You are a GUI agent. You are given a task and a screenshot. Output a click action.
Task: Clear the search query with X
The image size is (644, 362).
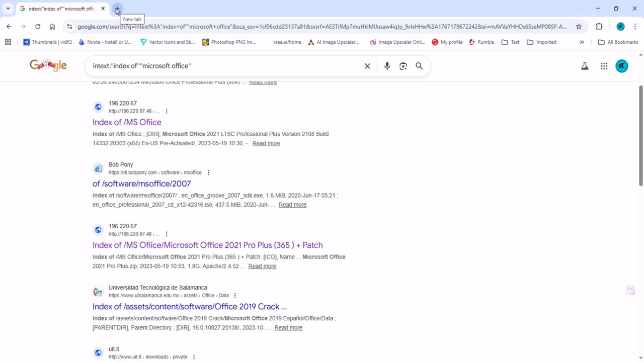click(367, 66)
